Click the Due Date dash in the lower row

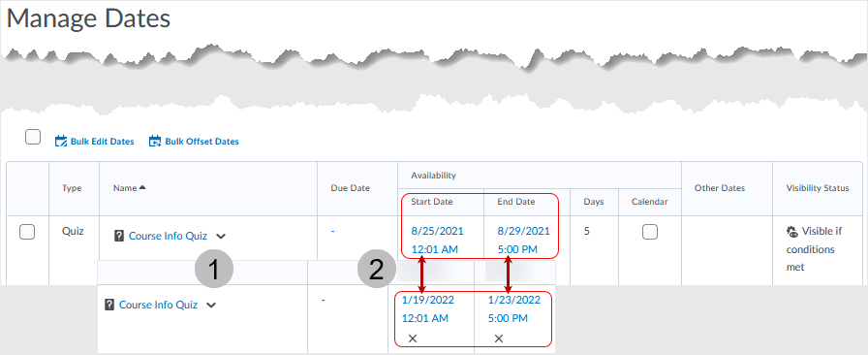click(x=324, y=300)
